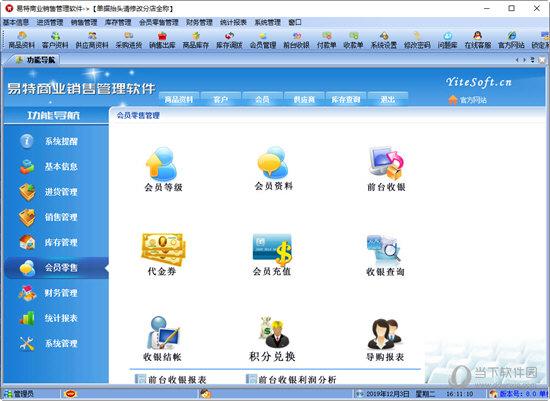Click the date 2019年12月3日 in status bar
This screenshot has width=550, height=401.
point(387,394)
